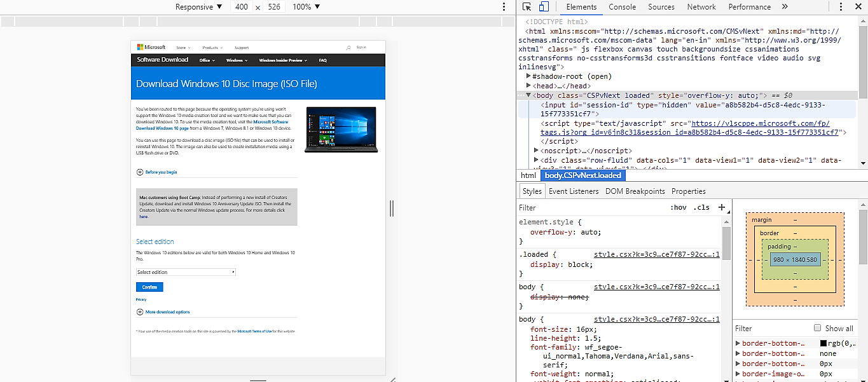
Task: Open the Support link
Action: [242, 48]
